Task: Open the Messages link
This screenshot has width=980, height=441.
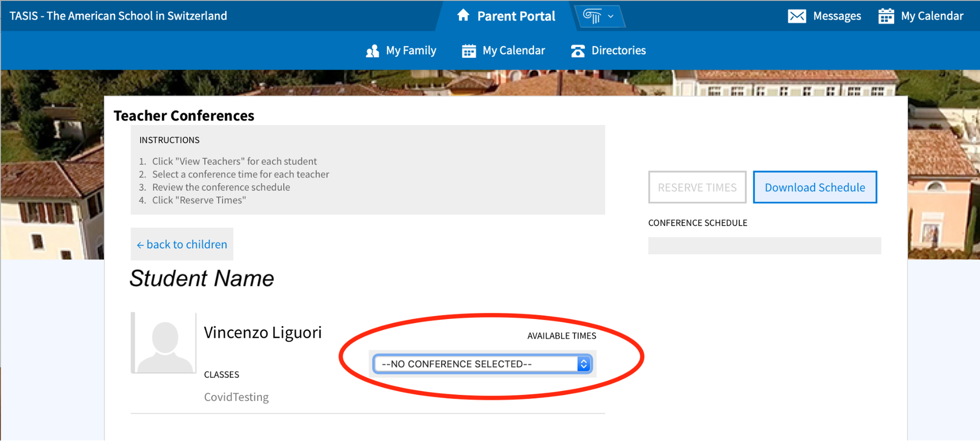Action: tap(837, 16)
